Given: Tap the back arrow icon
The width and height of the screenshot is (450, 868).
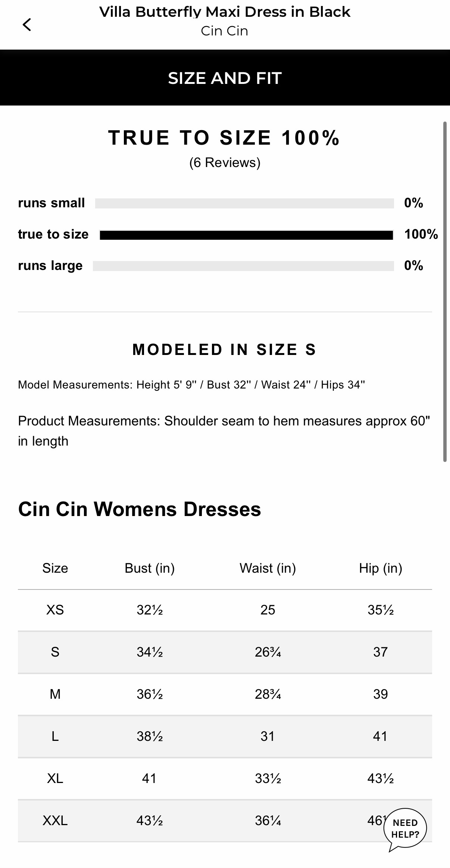Looking at the screenshot, I should click(x=27, y=25).
